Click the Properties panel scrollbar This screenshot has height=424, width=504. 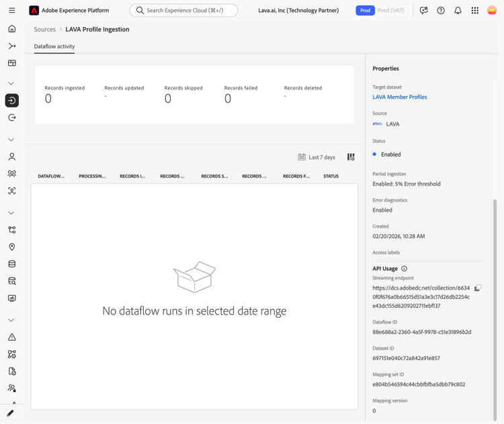click(495, 309)
